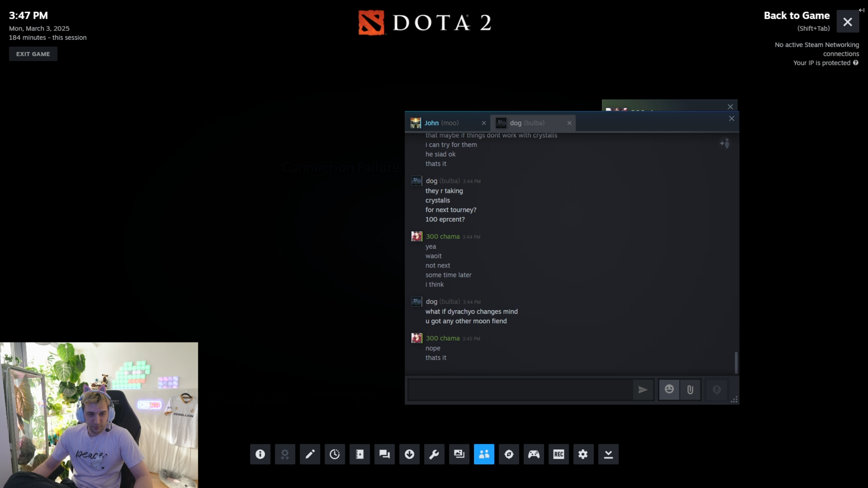Open the Discussions chat bubbles icon

click(x=384, y=454)
